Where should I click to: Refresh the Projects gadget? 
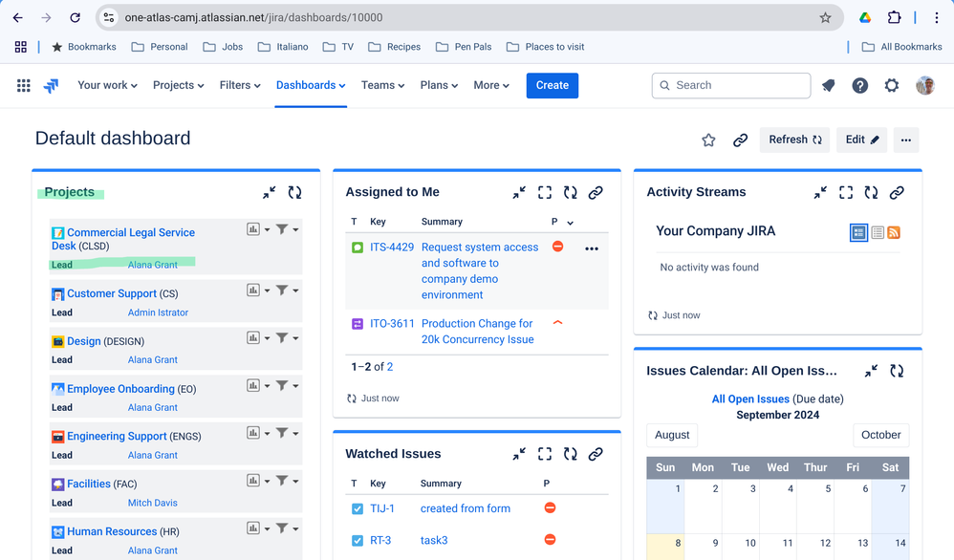point(295,193)
